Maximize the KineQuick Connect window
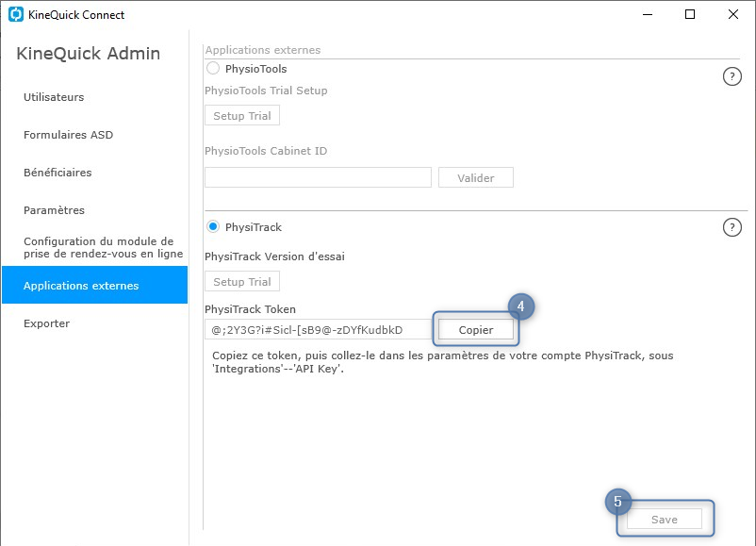This screenshot has width=756, height=546. pyautogui.click(x=690, y=14)
